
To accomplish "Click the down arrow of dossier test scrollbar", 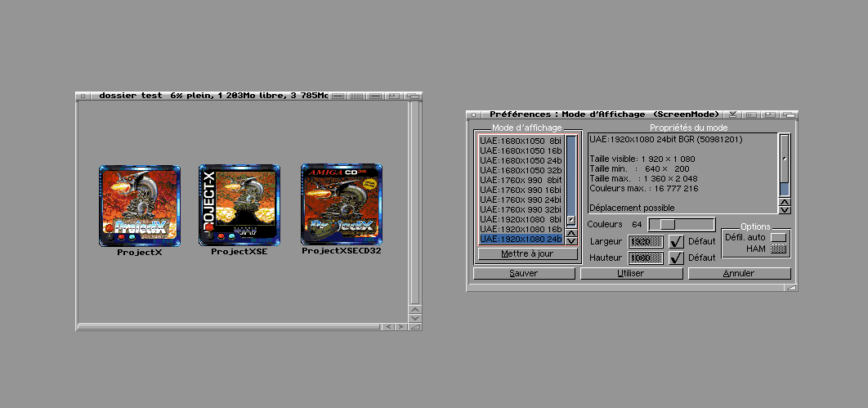I will (x=414, y=318).
